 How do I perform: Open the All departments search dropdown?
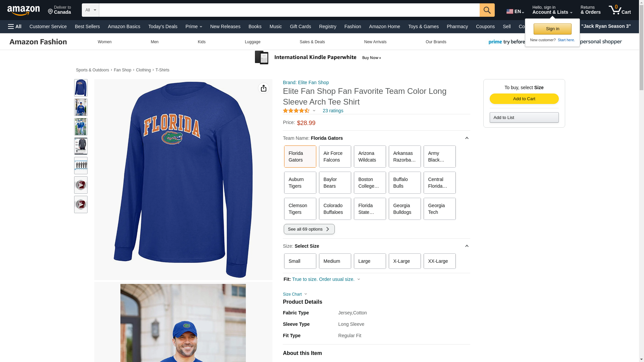pyautogui.click(x=90, y=10)
